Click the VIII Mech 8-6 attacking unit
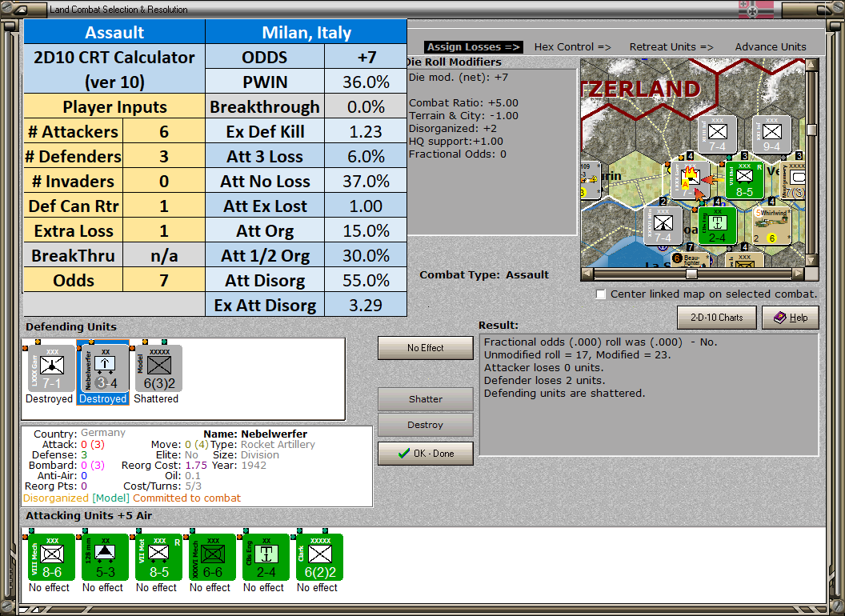Image resolution: width=845 pixels, height=616 pixels. coord(51,558)
